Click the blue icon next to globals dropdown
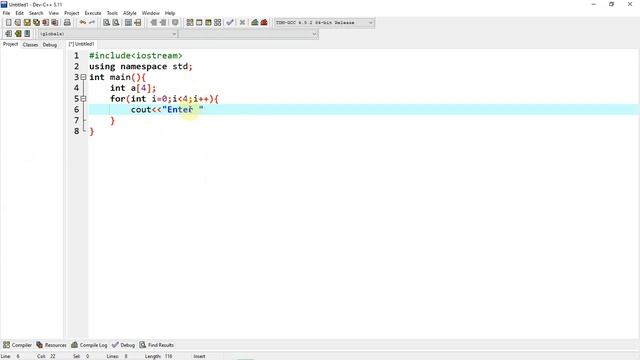Screen dimensions: 640x360 (27, 33)
